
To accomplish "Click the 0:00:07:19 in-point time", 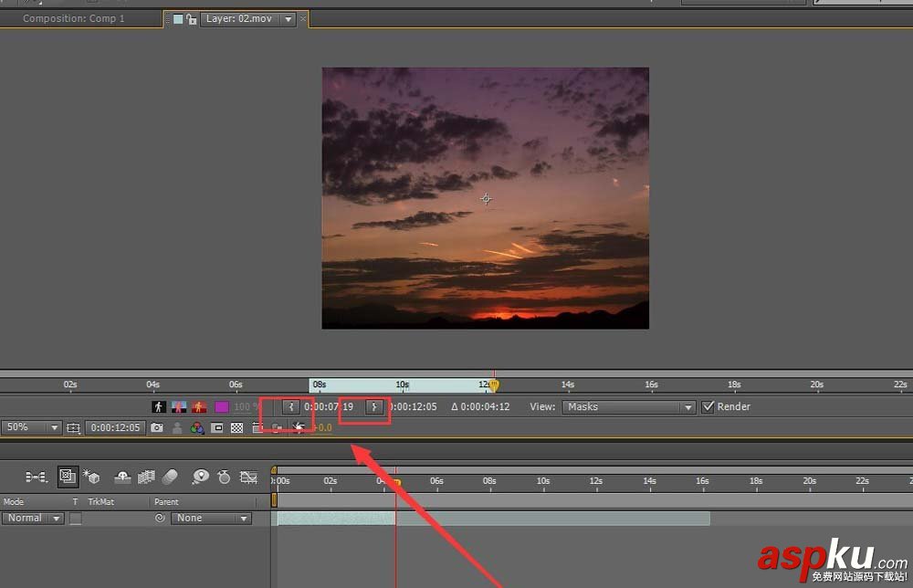I will [329, 407].
